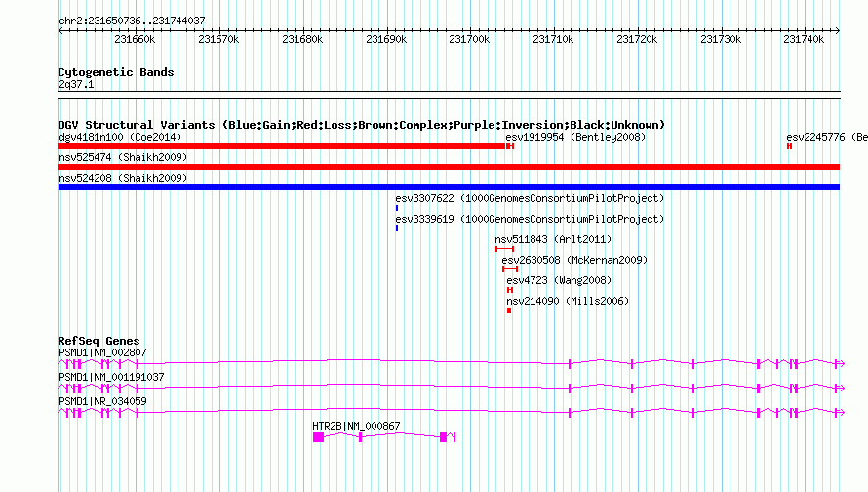The height and width of the screenshot is (492, 868).
Task: Click the dgv4181n100 (Coe2014) variant label
Action: [120, 137]
